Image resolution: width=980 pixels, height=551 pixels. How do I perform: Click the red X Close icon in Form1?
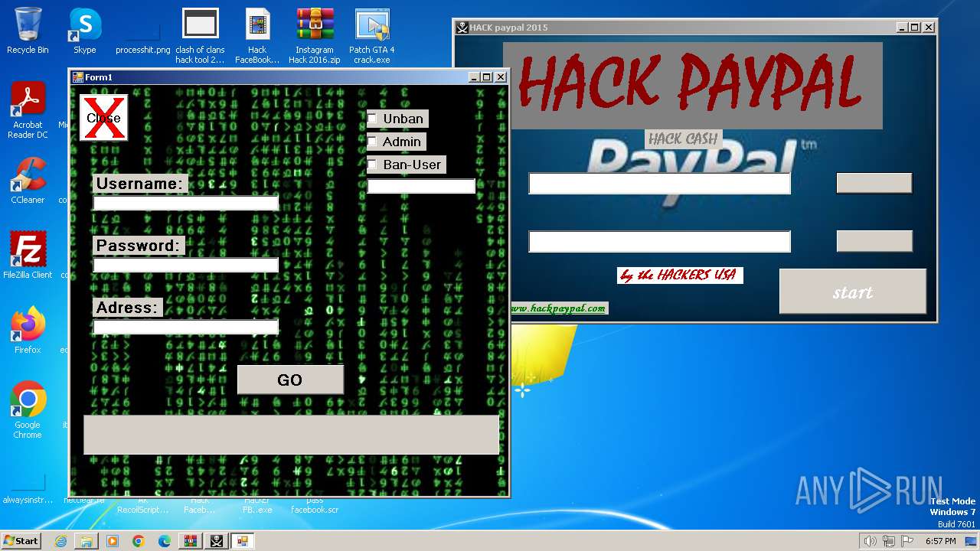pos(103,118)
